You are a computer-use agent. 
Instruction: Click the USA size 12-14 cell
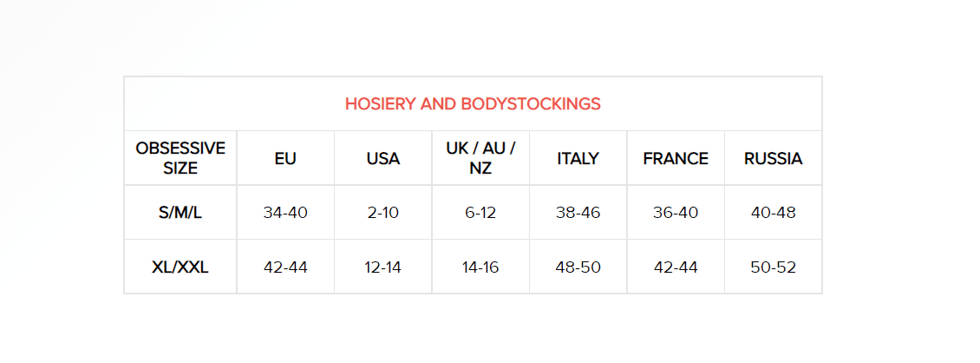tap(382, 267)
